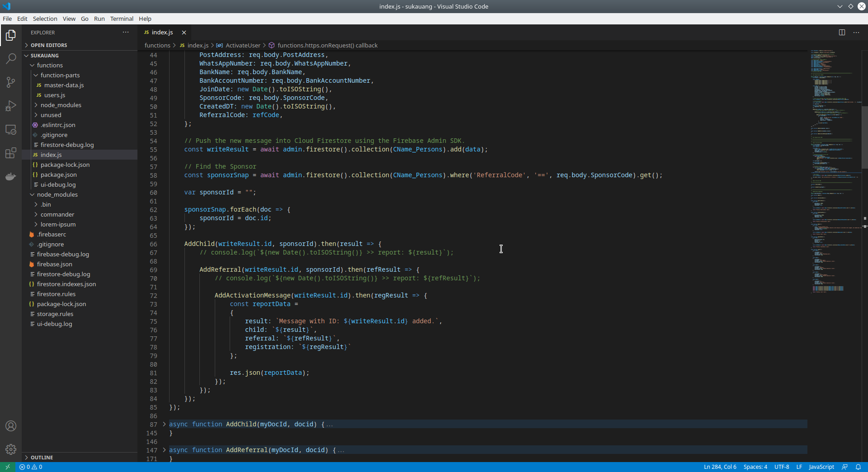Show errors and warnings in status bar
The width and height of the screenshot is (868, 472).
click(x=31, y=467)
